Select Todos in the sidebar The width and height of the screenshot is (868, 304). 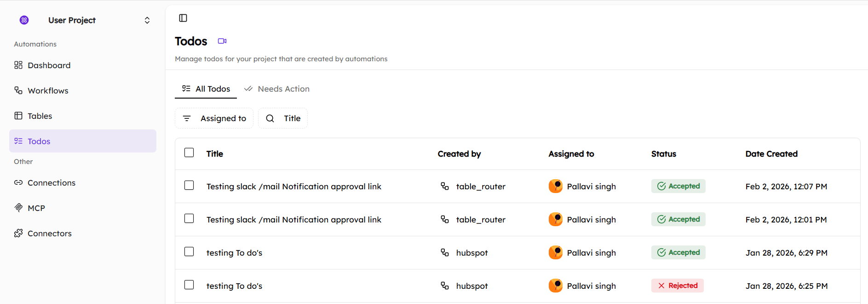tap(39, 141)
